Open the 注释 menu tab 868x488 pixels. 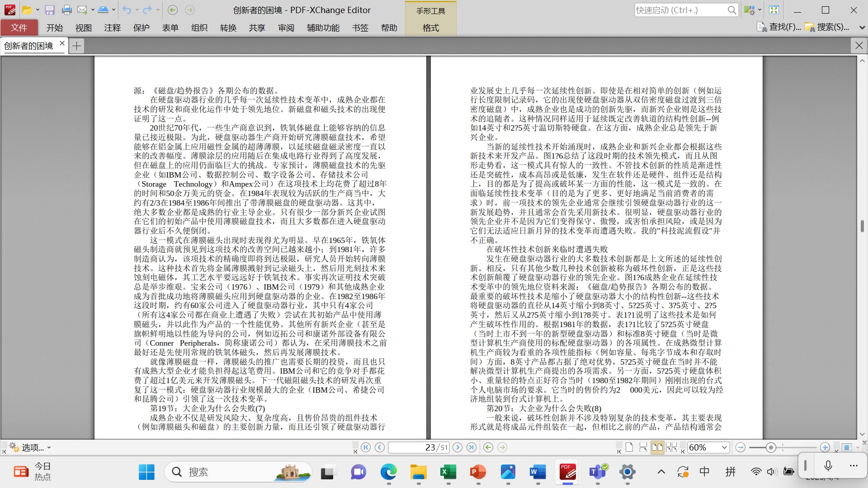tap(112, 28)
